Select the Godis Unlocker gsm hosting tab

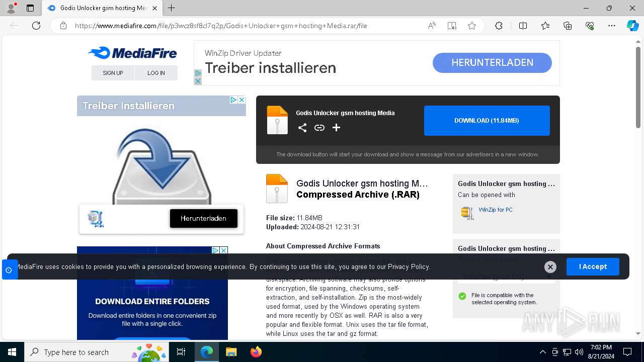point(101,8)
